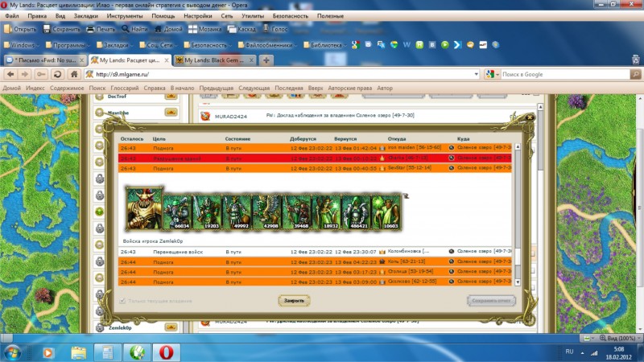Open source 'Коломбиновка' link
Screen dimensions: 644x362
tap(408, 251)
